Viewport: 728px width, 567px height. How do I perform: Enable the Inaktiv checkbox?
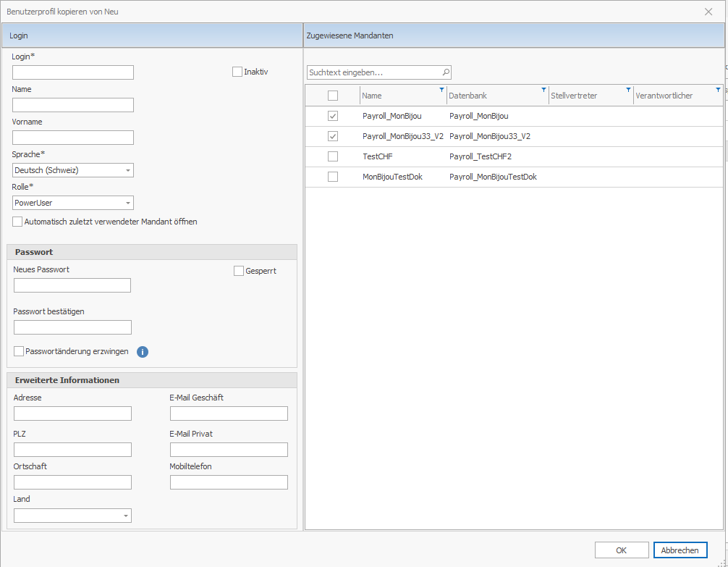click(x=237, y=72)
